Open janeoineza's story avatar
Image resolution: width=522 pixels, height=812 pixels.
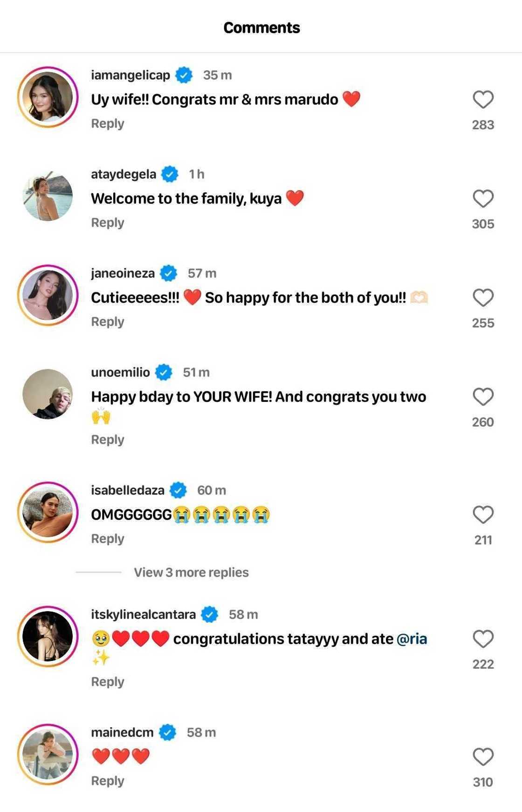point(48,295)
